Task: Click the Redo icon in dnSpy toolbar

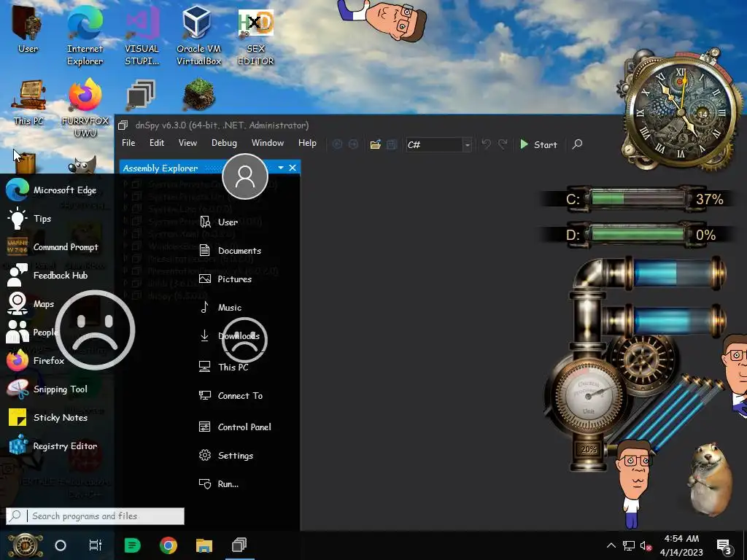Action: coord(503,144)
